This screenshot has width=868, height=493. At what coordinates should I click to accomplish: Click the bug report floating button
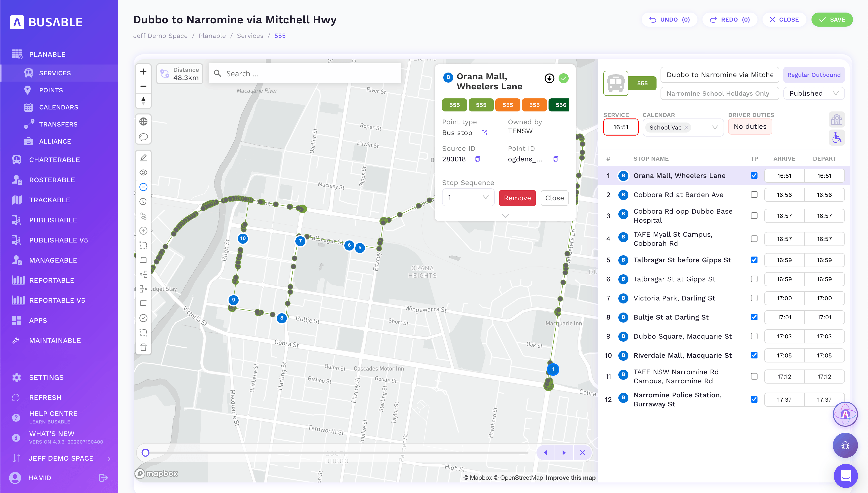(x=845, y=445)
